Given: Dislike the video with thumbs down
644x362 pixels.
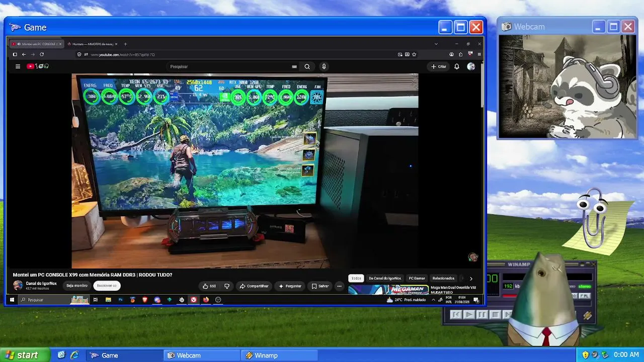Looking at the screenshot, I should 227,286.
